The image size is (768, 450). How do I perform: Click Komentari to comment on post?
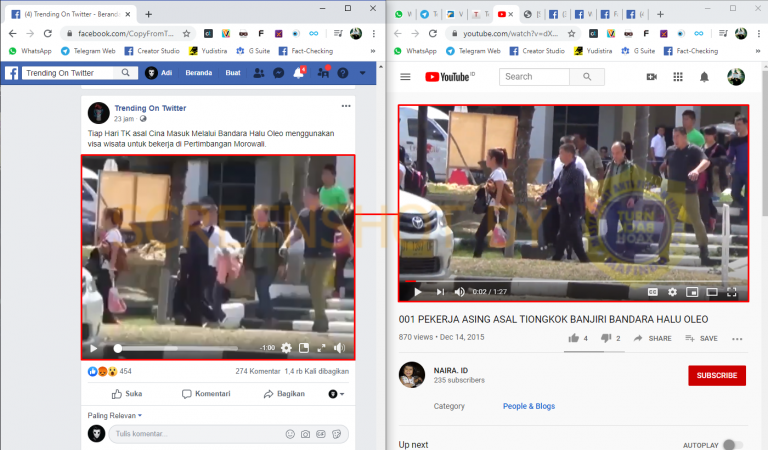pos(206,394)
